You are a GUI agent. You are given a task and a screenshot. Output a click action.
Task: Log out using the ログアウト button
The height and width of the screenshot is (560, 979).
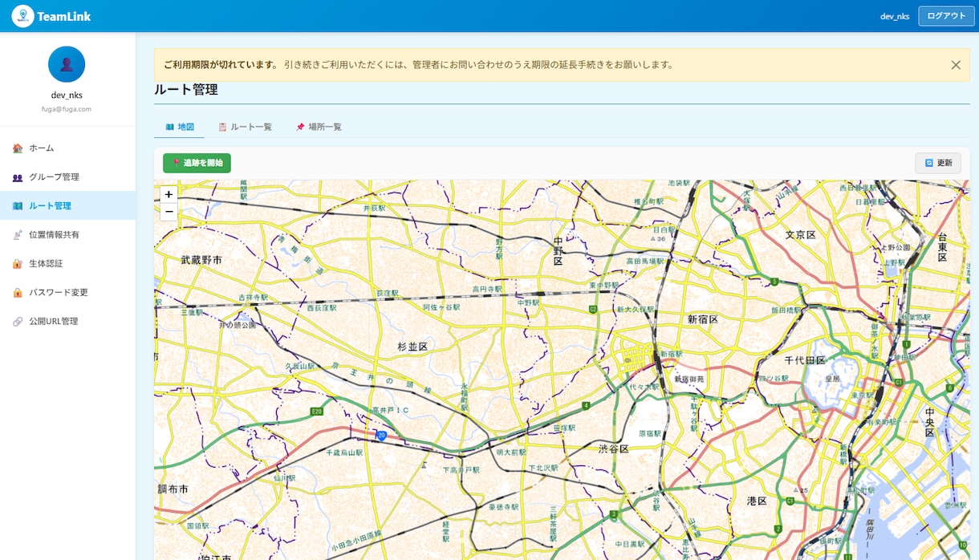pos(946,16)
